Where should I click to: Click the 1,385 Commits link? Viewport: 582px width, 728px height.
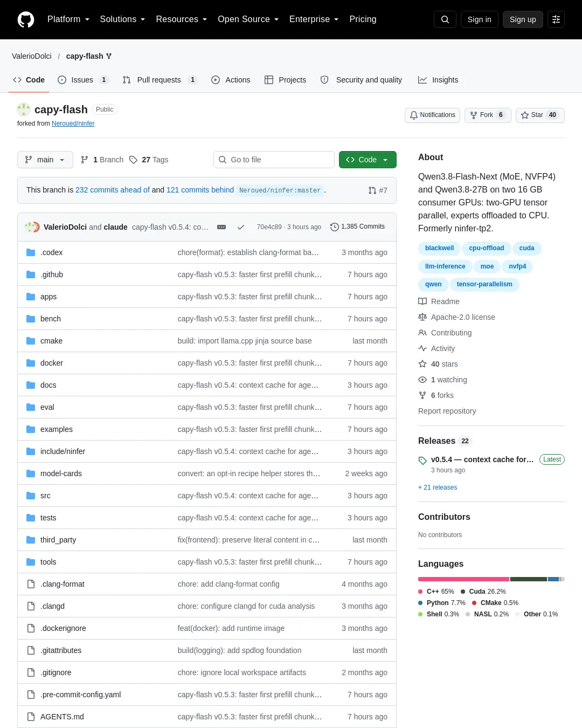[358, 227]
